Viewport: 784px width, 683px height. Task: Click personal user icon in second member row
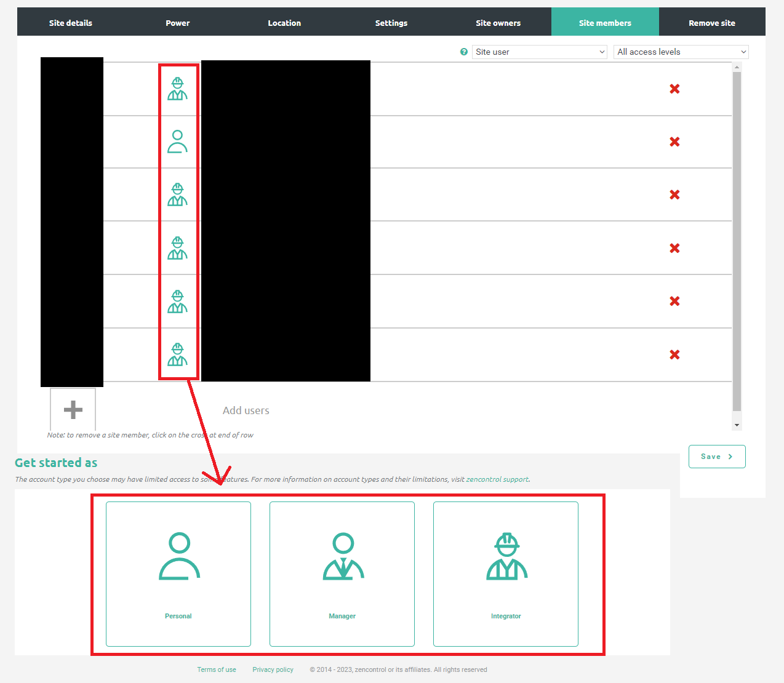click(x=177, y=142)
